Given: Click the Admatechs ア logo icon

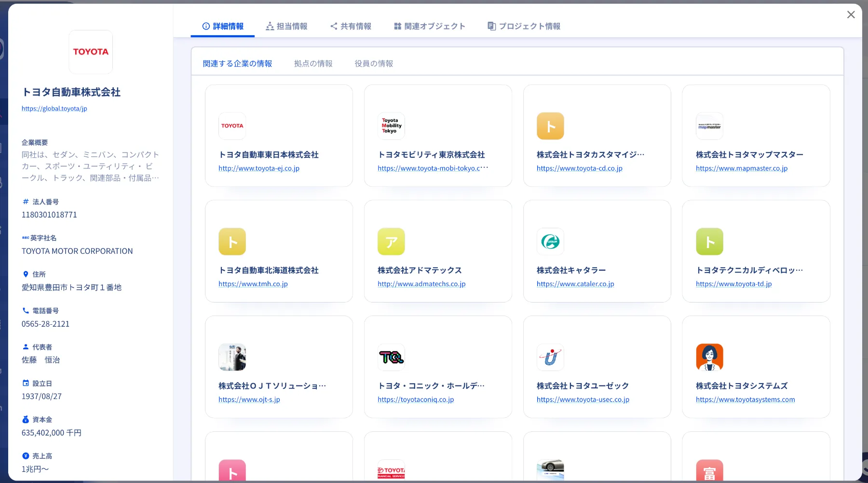Looking at the screenshot, I should point(391,242).
